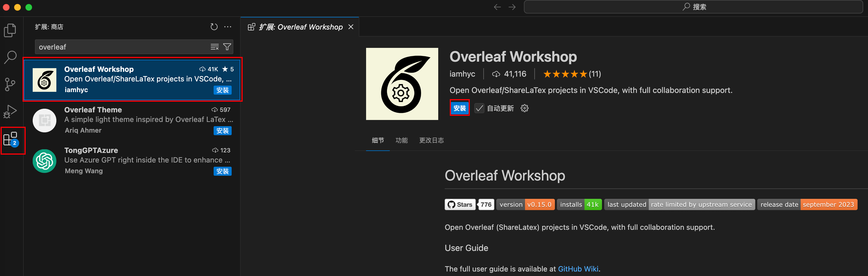Open more actions in Extensions panel
868x276 pixels.
(x=228, y=26)
